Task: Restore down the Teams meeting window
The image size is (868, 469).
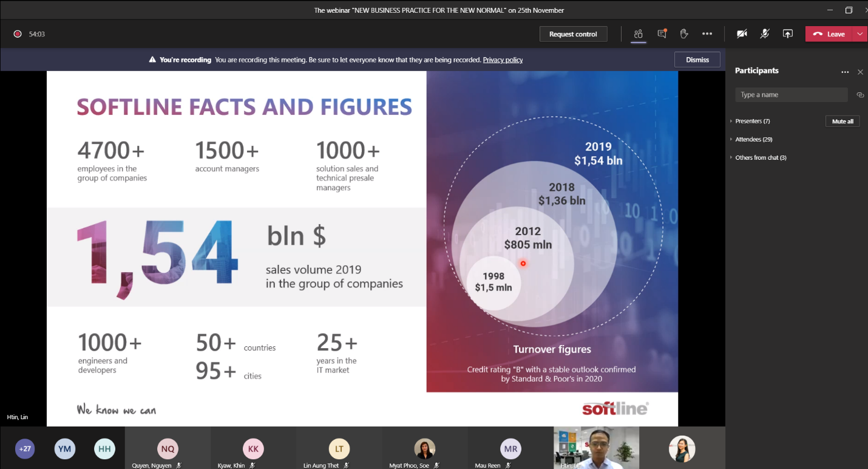Action: (849, 10)
